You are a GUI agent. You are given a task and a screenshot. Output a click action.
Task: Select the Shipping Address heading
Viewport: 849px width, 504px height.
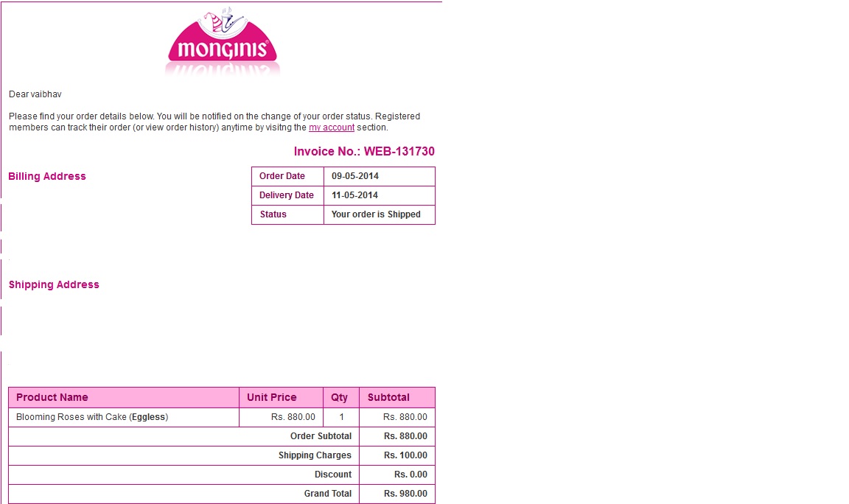54,284
